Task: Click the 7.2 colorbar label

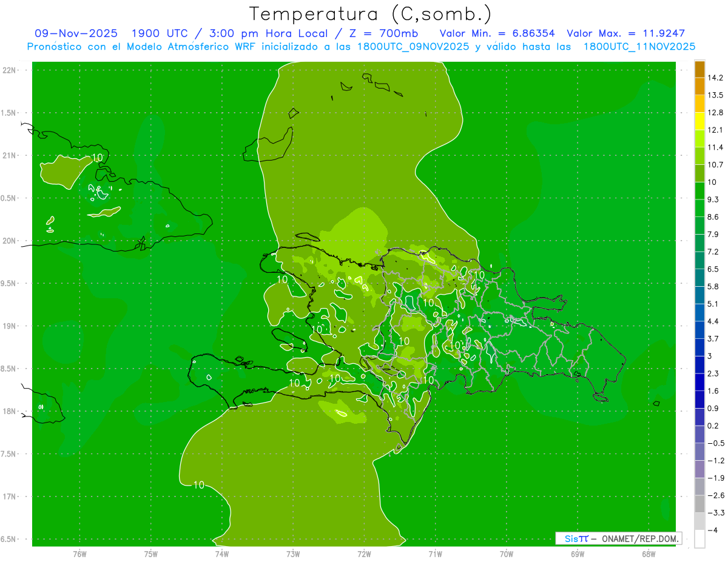Action: [x=713, y=252]
